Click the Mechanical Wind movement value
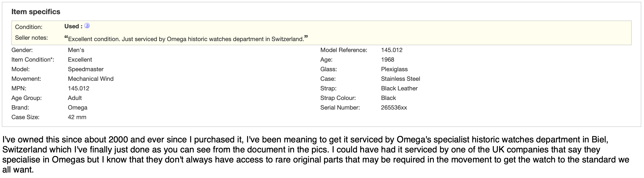The height and width of the screenshot is (178, 644). tap(91, 79)
